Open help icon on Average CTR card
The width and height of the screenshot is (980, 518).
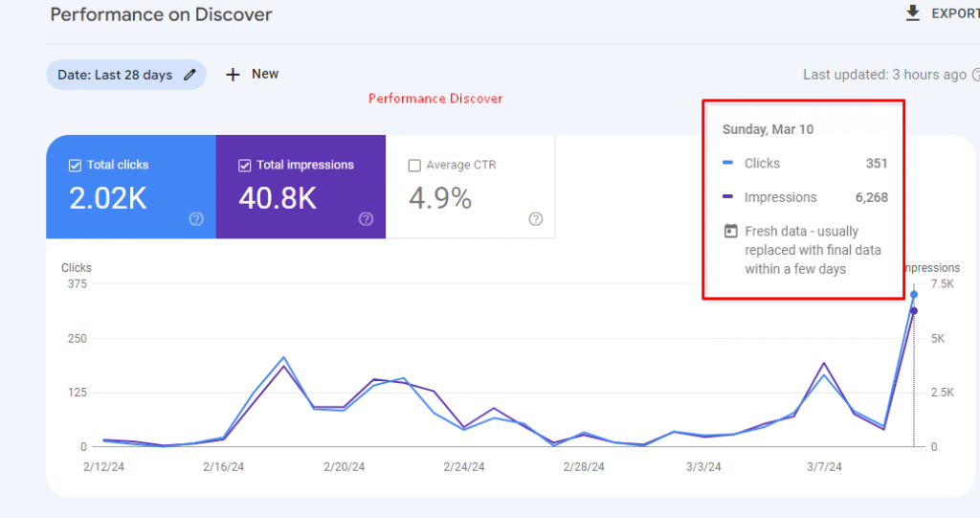click(535, 219)
